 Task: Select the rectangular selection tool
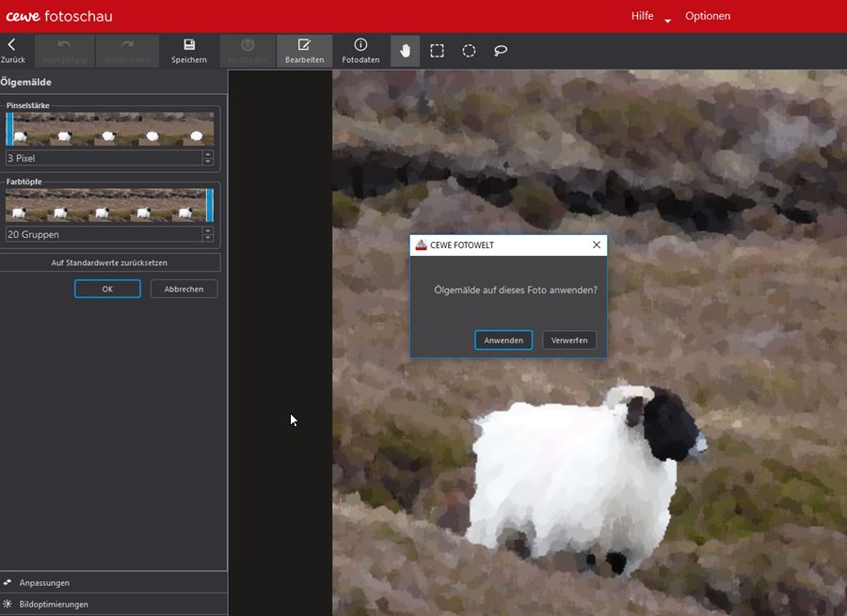[x=438, y=51]
